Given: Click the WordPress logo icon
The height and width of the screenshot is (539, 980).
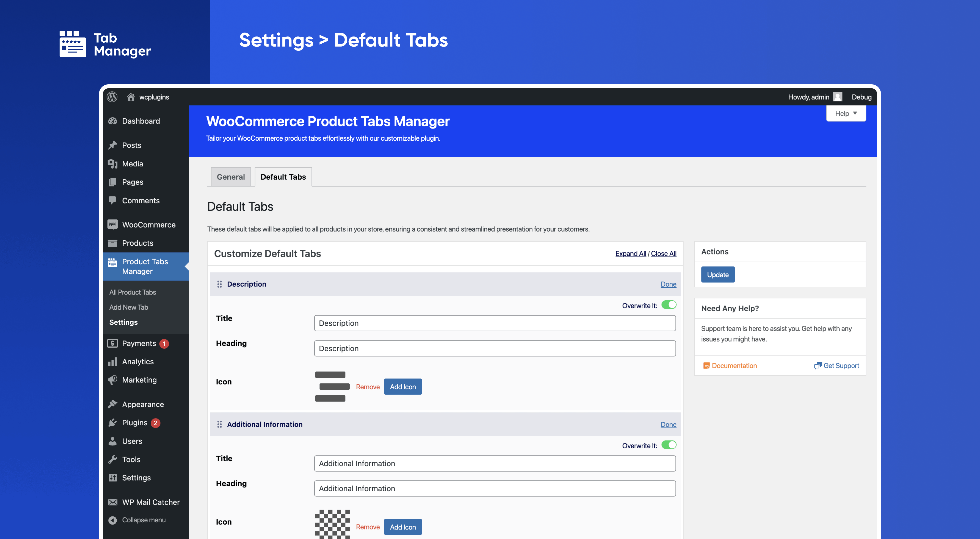Looking at the screenshot, I should (112, 97).
